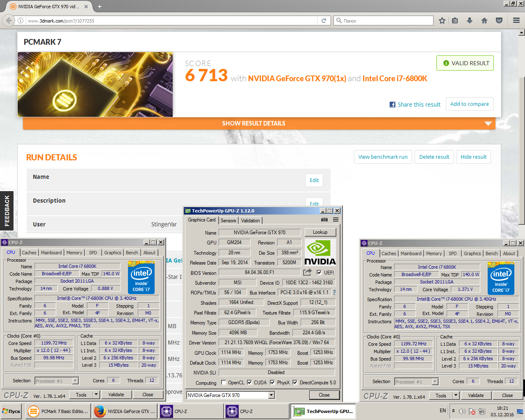
Task: Toggle UEFI checkbox in GPU-Z
Action: pos(319,272)
